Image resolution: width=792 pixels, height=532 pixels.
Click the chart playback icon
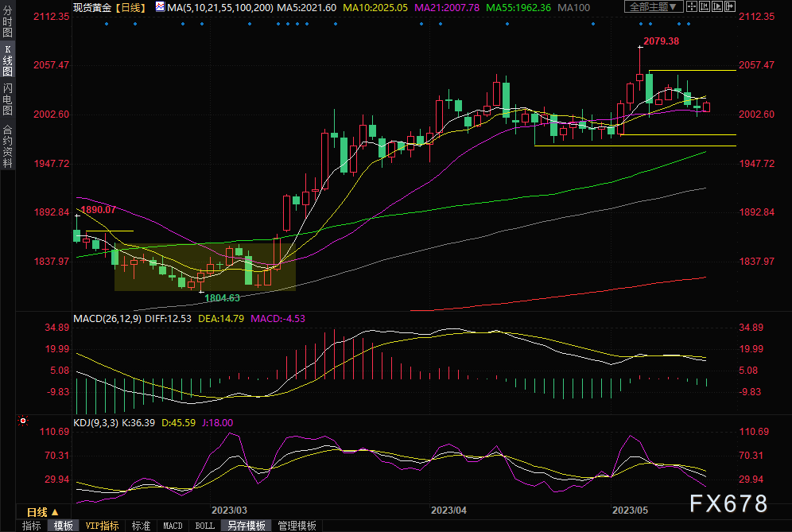[x=717, y=6]
